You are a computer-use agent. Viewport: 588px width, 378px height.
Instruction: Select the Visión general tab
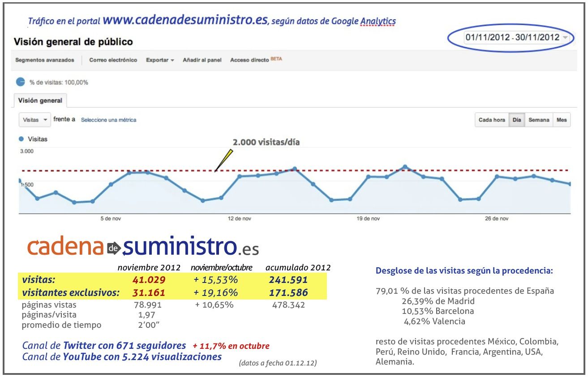pos(40,101)
